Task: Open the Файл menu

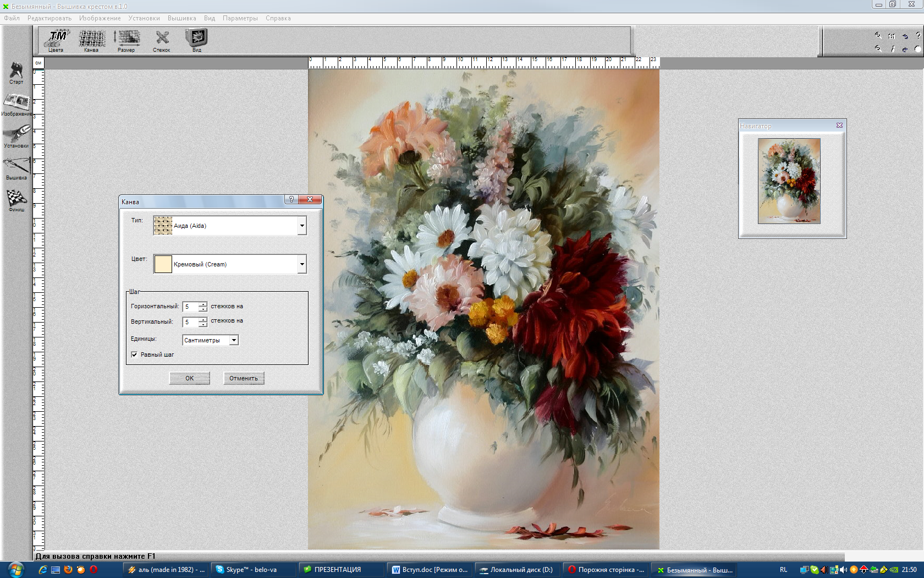Action: coord(12,18)
